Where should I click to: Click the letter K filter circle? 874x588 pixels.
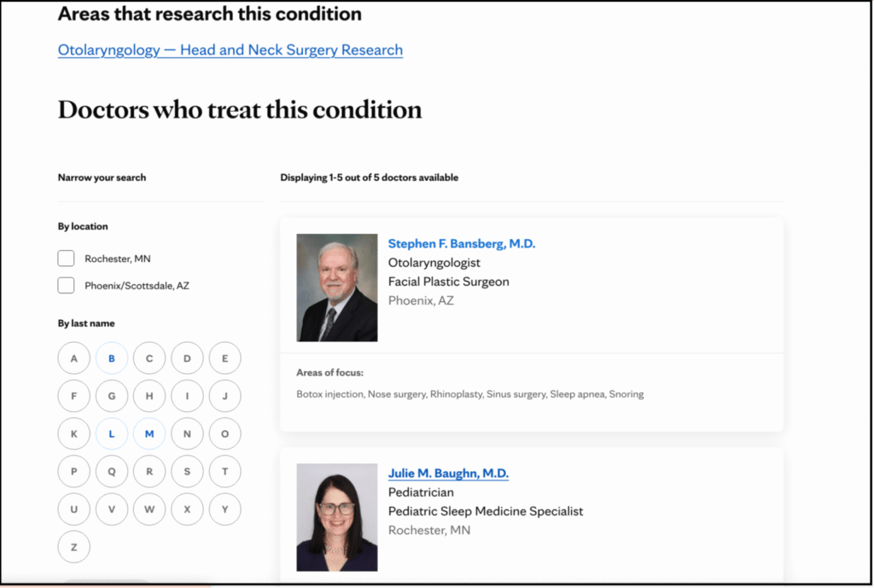click(73, 434)
